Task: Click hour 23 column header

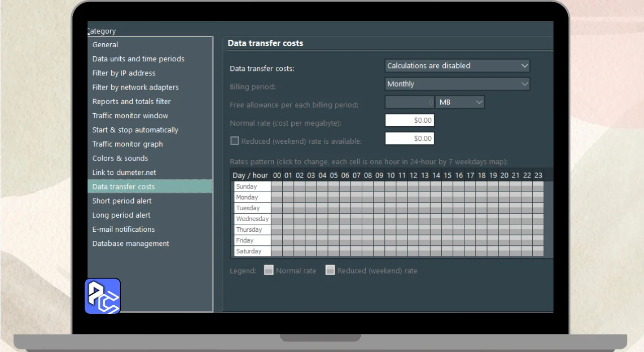Action: 538,175
